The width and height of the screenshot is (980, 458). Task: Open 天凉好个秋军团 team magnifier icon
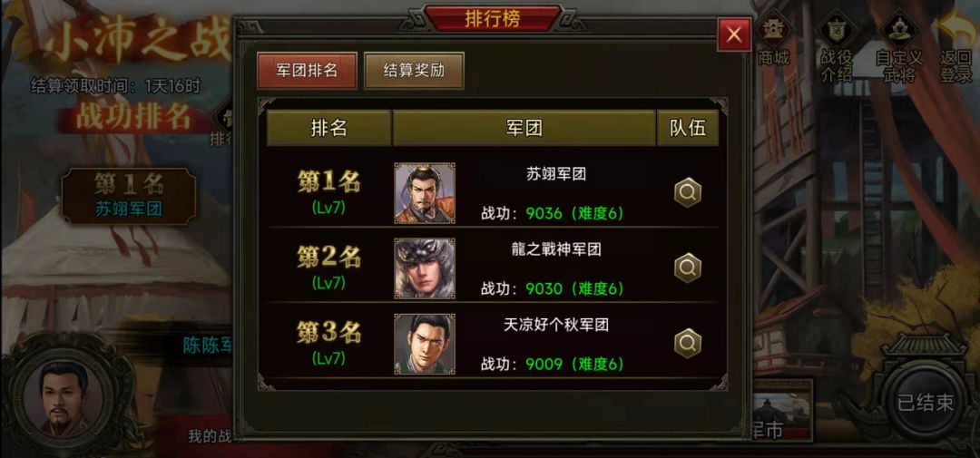tap(688, 343)
